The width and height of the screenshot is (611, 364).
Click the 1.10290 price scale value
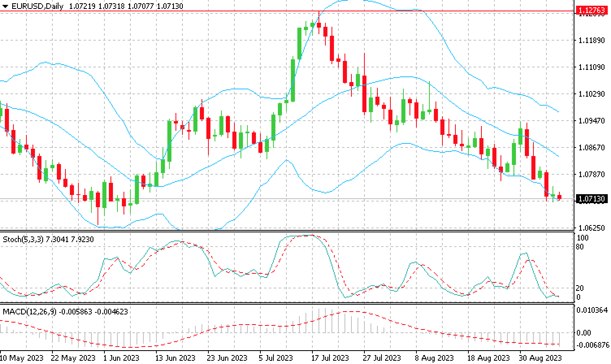coord(591,94)
